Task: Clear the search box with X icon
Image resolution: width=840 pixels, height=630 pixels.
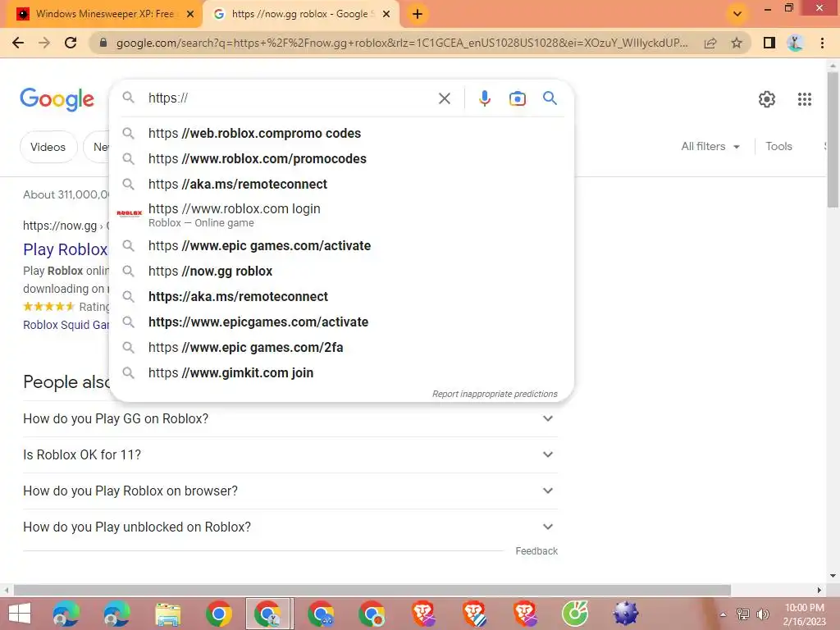Action: point(444,98)
